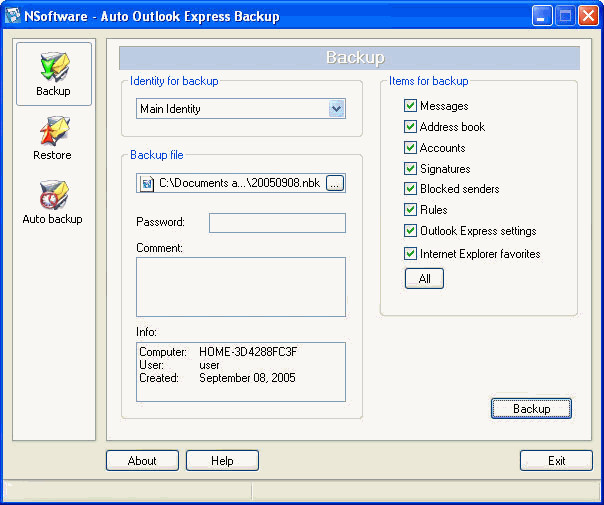Browse for backup file with ellipsis button
604x505 pixels.
pos(335,183)
